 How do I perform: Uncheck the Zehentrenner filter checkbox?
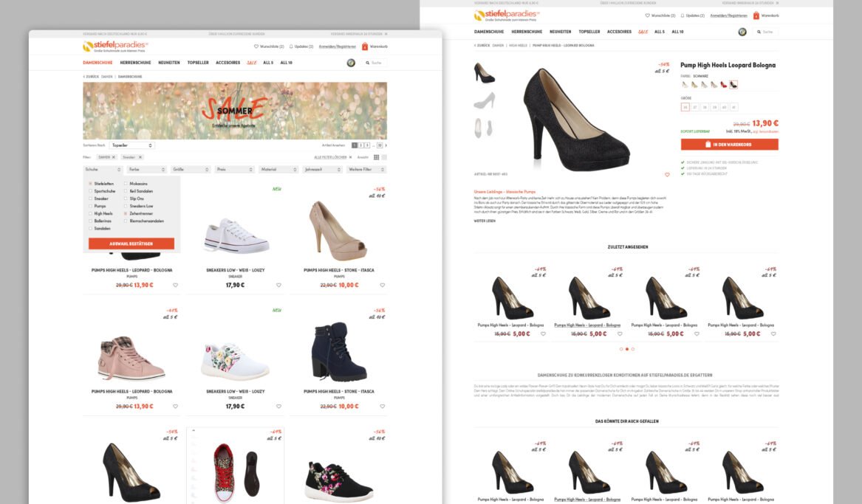126,213
